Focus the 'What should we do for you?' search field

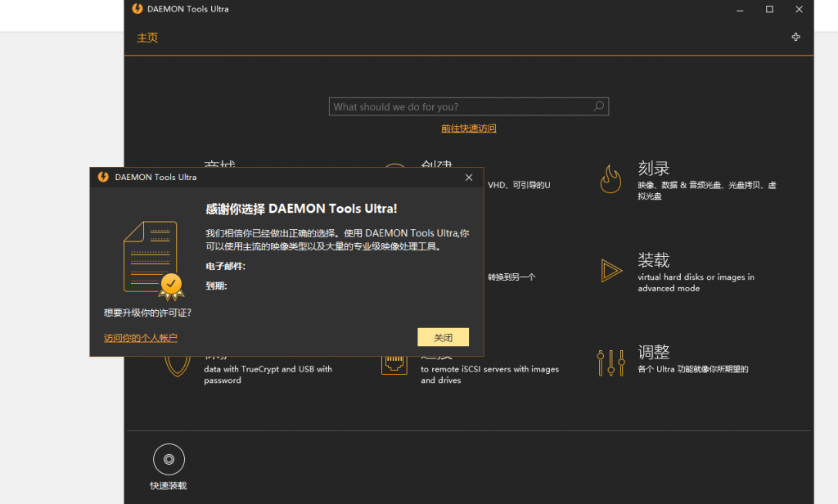coord(469,106)
